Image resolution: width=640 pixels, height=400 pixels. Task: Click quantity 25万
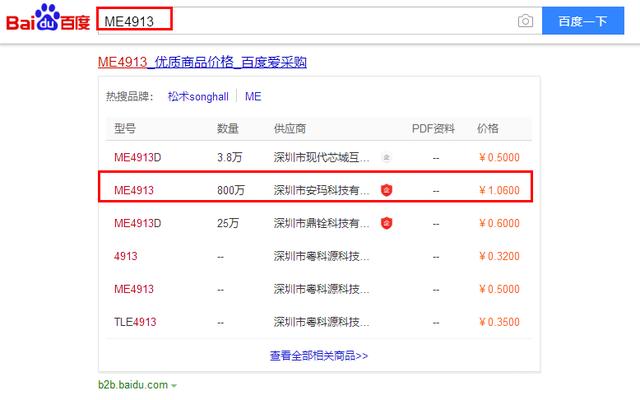point(228,223)
